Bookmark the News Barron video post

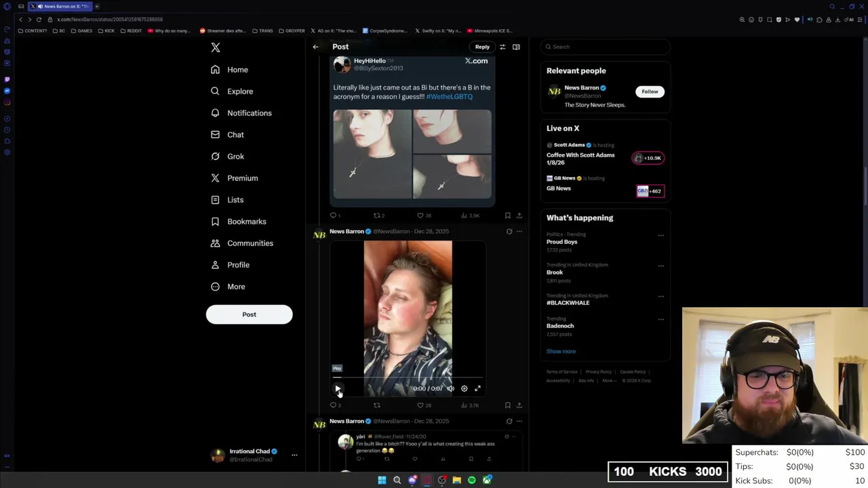click(507, 405)
